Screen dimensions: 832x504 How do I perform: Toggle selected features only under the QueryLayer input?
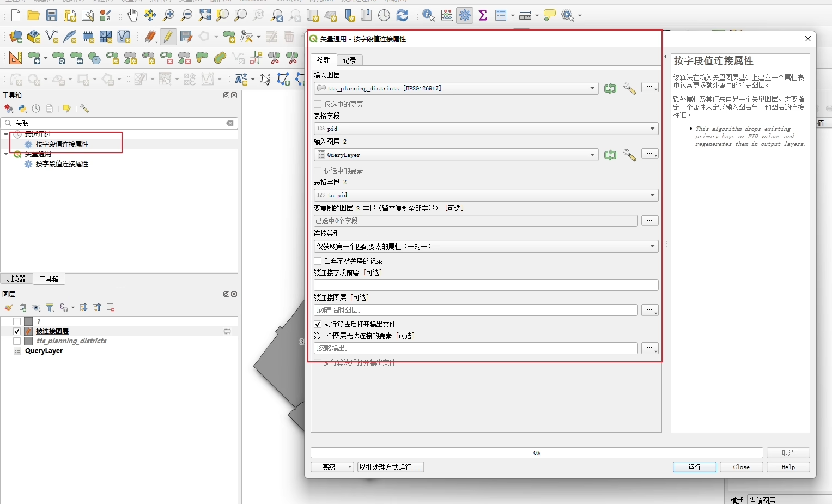(x=318, y=171)
